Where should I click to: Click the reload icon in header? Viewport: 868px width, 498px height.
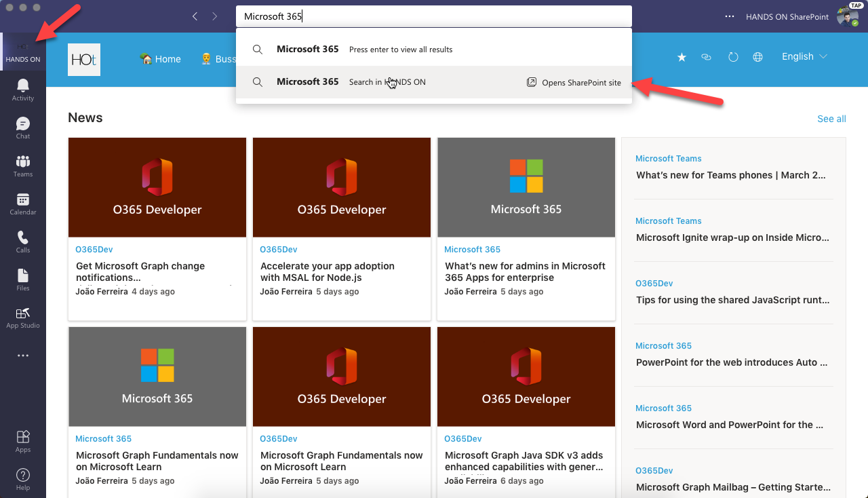pyautogui.click(x=733, y=58)
